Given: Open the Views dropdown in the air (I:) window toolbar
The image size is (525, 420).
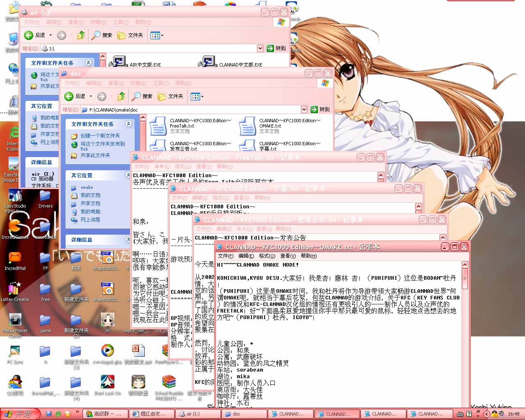Looking at the screenshot, I should tap(157, 35).
